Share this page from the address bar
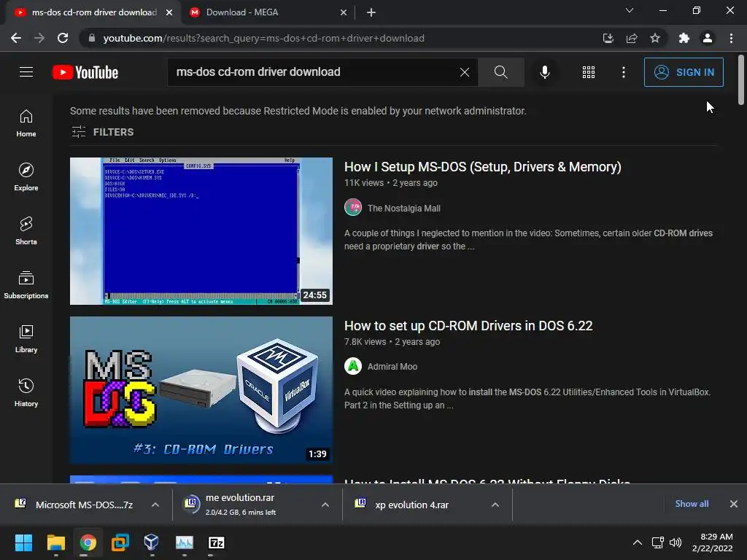 coord(632,38)
